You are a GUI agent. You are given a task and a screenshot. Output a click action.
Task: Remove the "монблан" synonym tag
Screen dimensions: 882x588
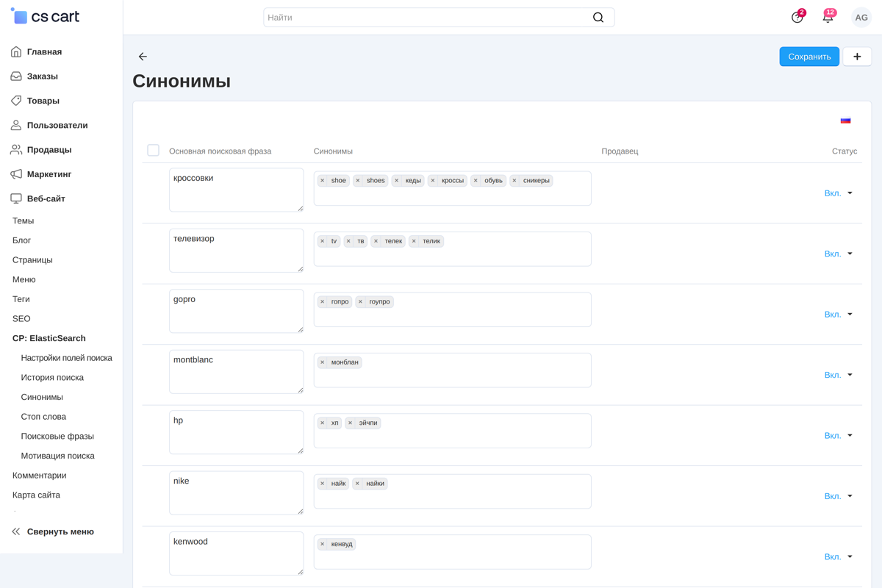(322, 362)
